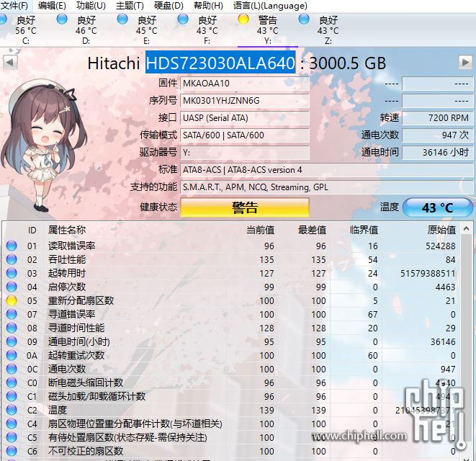The width and height of the screenshot is (476, 461).
Task: Open the 功能(U) menu
Action: (x=91, y=6)
